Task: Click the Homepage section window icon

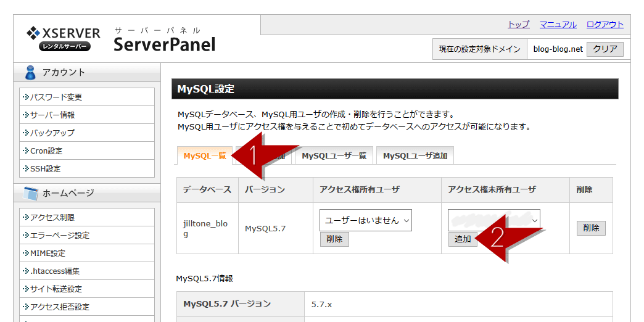Action: coord(30,192)
